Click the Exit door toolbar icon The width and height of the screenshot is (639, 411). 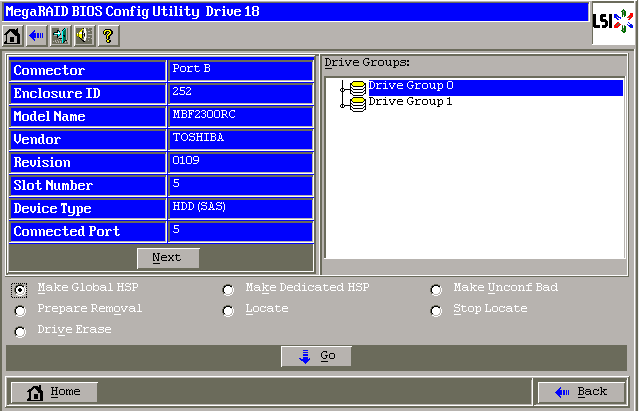[60, 36]
